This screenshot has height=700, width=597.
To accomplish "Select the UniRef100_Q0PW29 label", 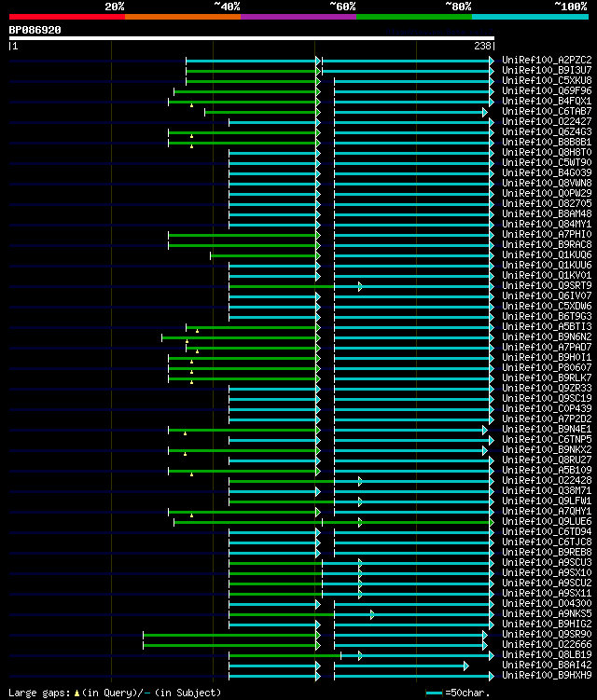I will [547, 193].
